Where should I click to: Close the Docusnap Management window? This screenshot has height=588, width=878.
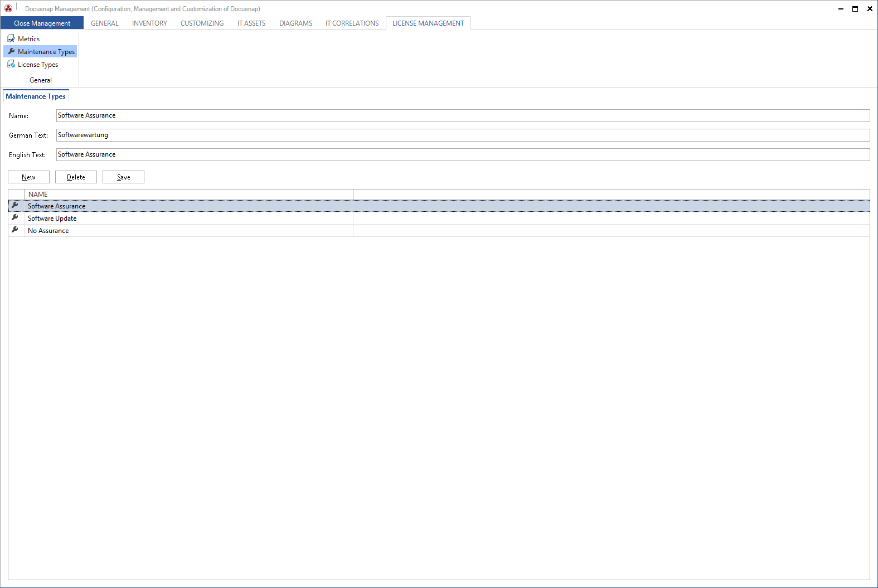[x=870, y=9]
